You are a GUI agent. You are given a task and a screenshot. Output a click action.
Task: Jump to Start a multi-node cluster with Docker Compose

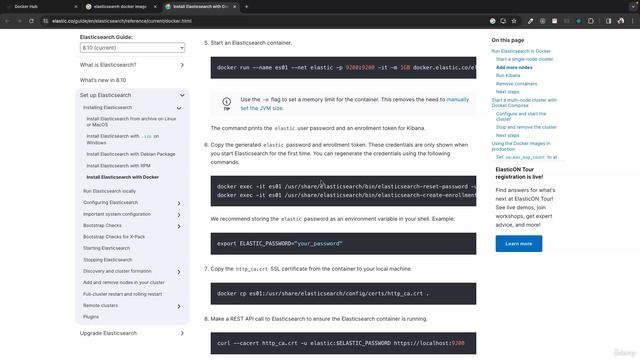pos(524,102)
